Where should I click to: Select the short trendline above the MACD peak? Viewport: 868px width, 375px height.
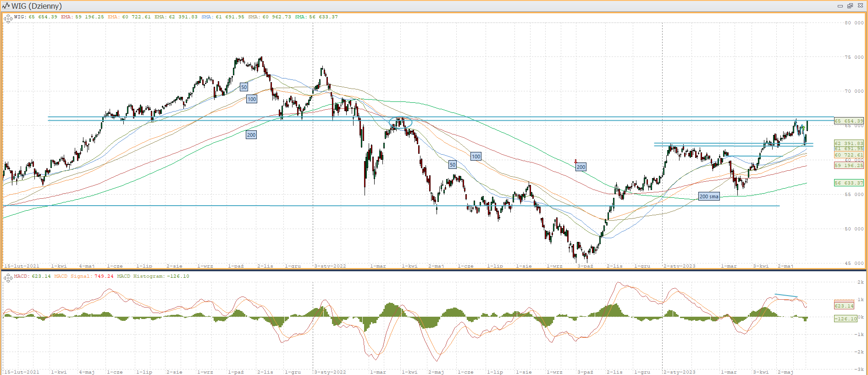(x=786, y=296)
